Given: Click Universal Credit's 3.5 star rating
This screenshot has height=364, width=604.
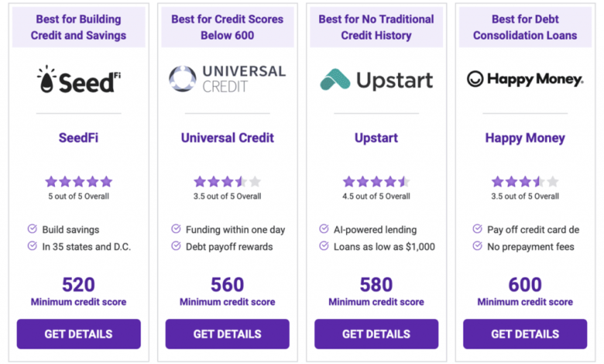Looking at the screenshot, I should 227,181.
